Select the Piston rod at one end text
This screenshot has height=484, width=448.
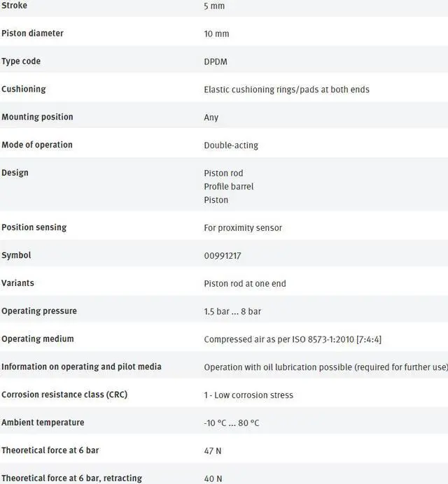(245, 284)
